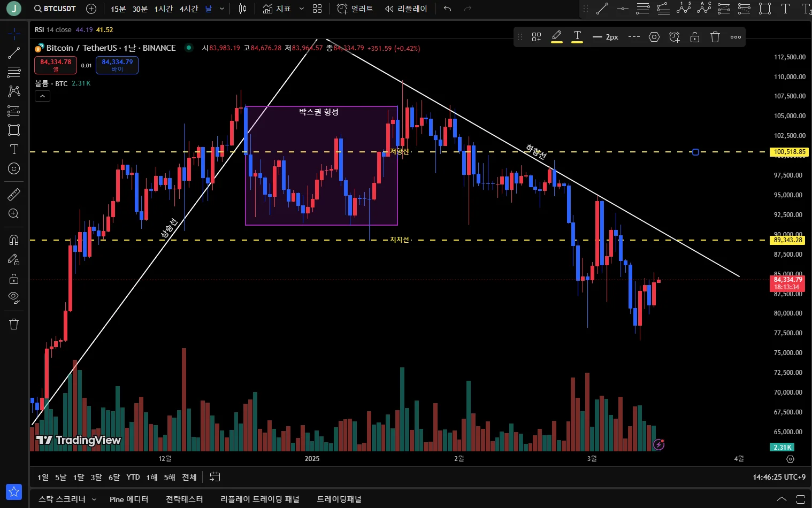Set the chart range to 3달
The width and height of the screenshot is (812, 508).
96,477
